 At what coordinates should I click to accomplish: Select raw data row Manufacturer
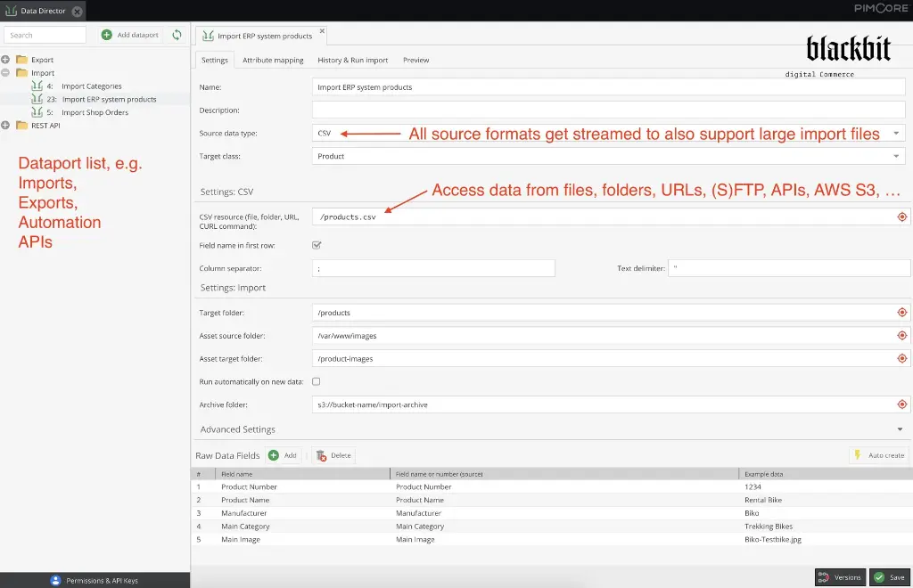pos(552,513)
